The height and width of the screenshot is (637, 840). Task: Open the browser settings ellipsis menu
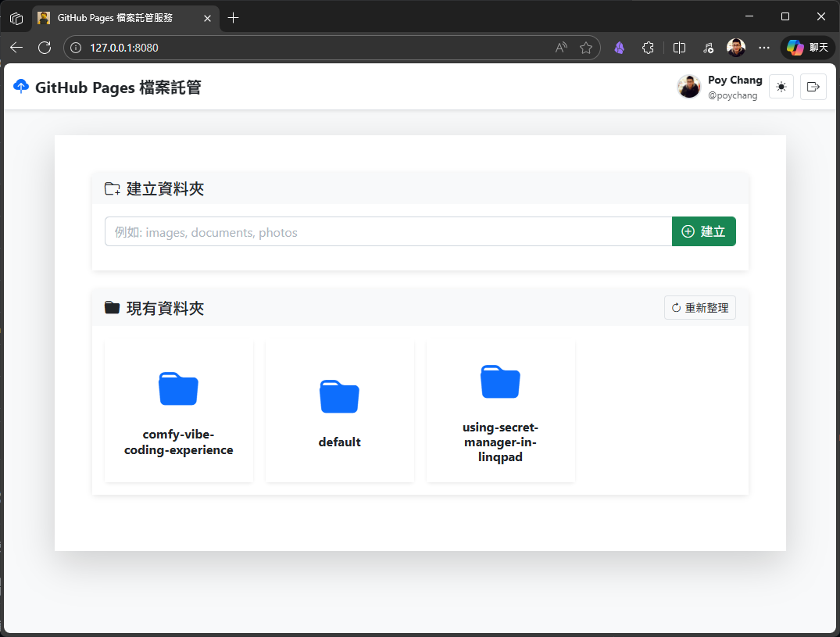coord(764,48)
